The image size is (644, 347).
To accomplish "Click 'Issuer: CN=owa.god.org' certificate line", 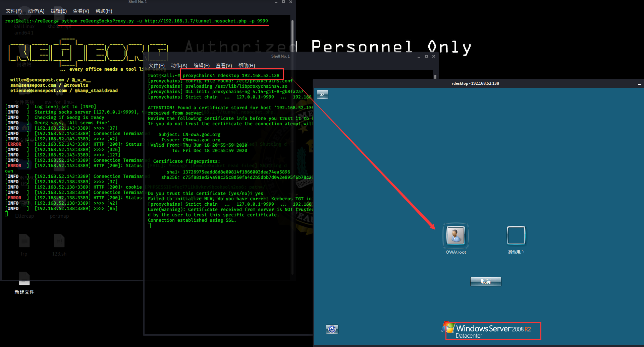I will 191,140.
